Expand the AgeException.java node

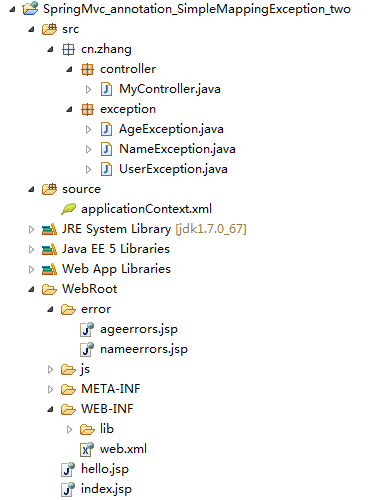(88, 129)
